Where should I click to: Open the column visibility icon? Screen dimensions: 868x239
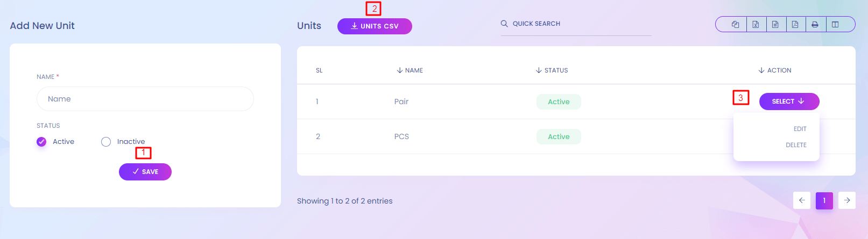coord(835,24)
